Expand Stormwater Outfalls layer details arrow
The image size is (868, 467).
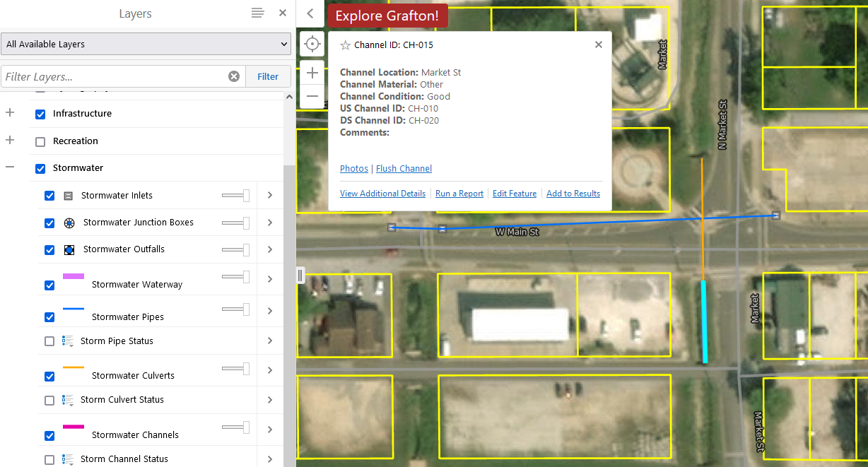pyautogui.click(x=270, y=249)
